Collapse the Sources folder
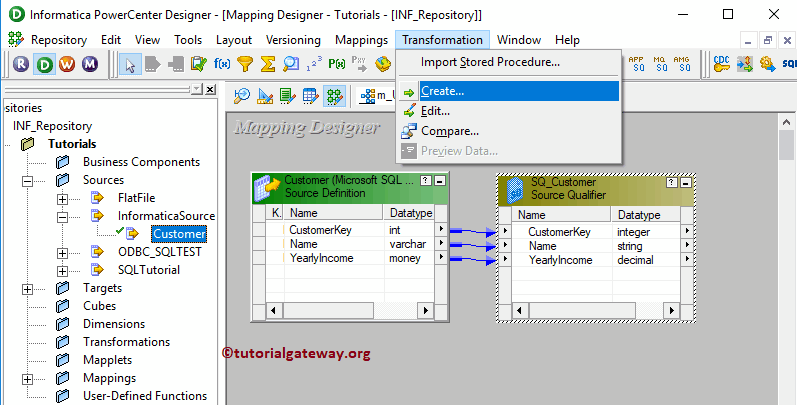 tap(27, 181)
